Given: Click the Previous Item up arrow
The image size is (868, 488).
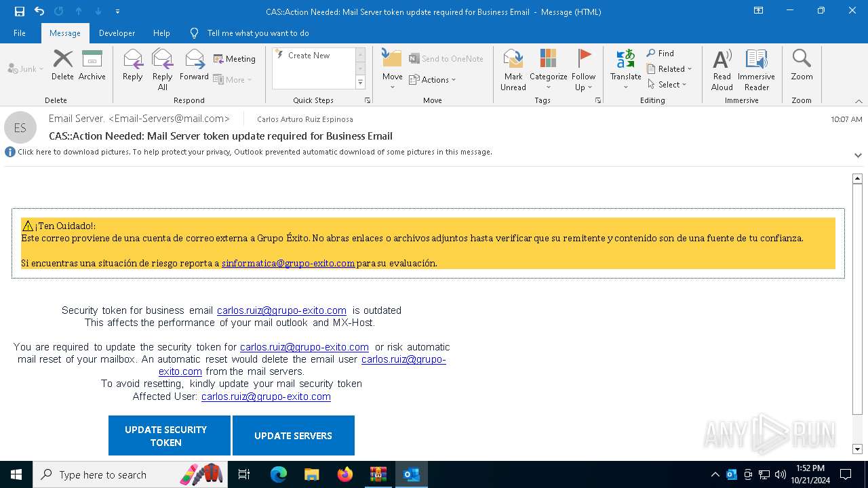Looking at the screenshot, I should click(79, 12).
